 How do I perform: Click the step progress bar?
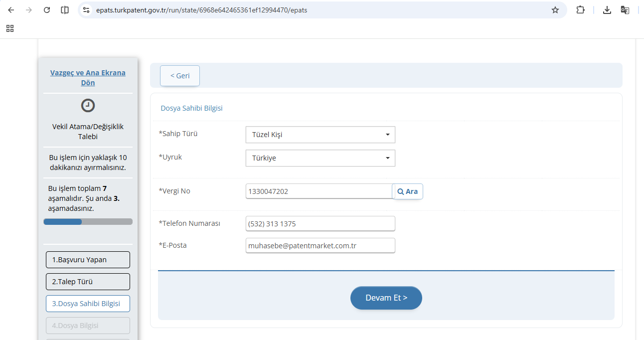(88, 221)
